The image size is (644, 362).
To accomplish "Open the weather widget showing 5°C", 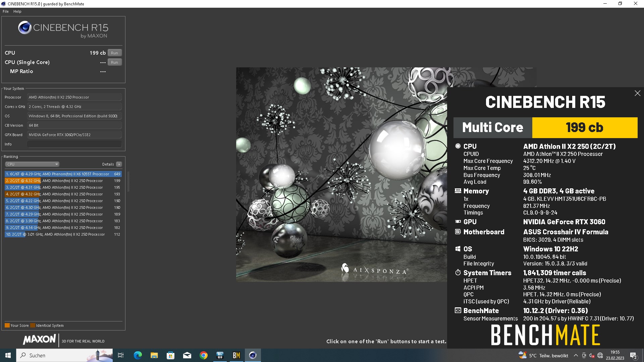I will [543, 355].
